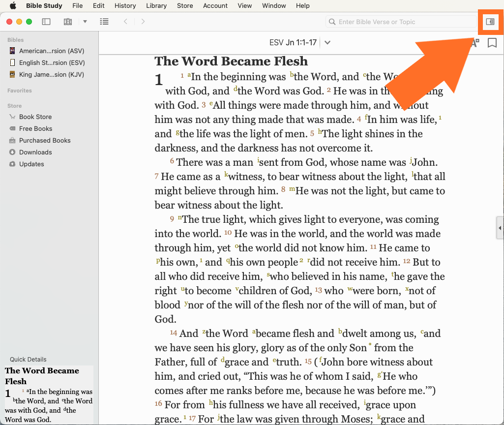Click the Bible verse search field
Image resolution: width=504 pixels, height=425 pixels.
click(x=401, y=22)
